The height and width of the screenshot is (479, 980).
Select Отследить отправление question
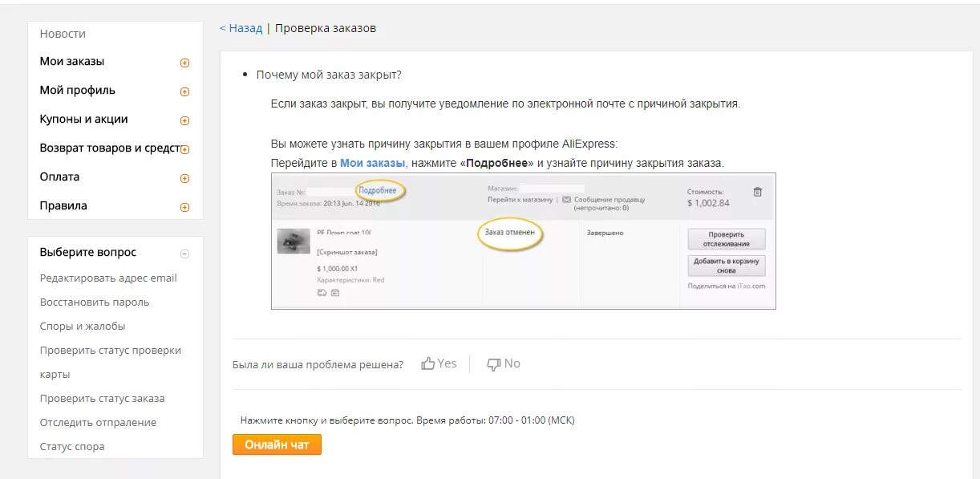[98, 423]
